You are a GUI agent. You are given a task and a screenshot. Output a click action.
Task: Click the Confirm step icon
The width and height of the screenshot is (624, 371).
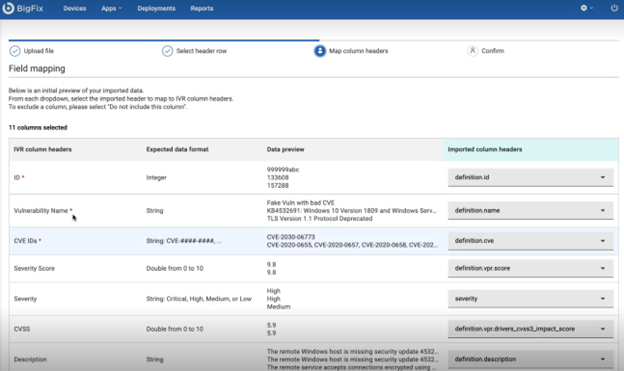[x=472, y=51]
